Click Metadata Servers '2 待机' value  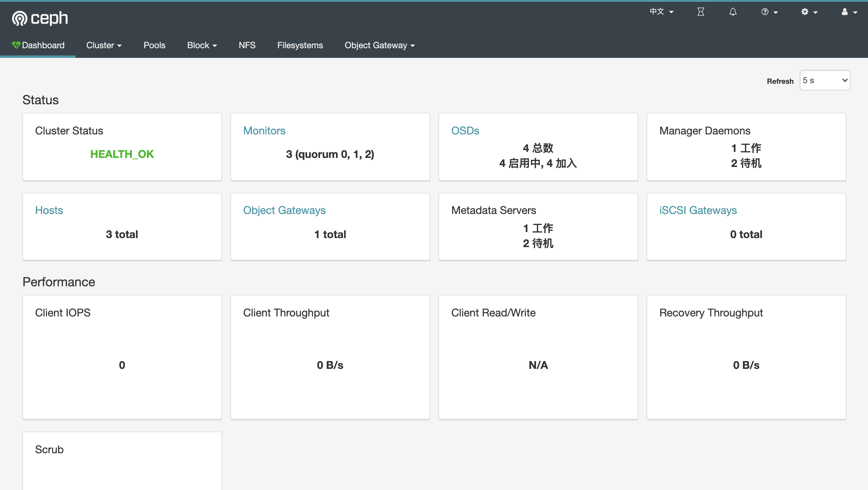[x=538, y=243]
